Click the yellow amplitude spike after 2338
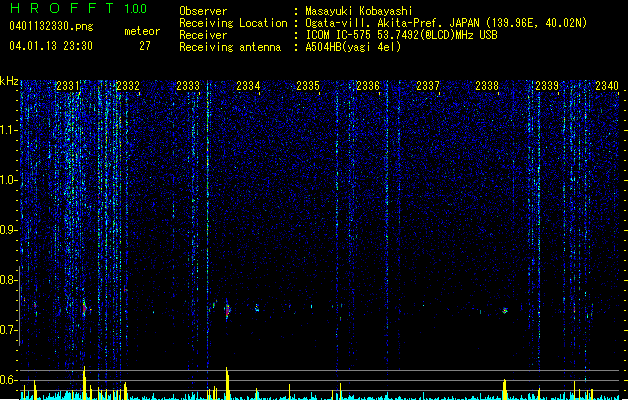The width and height of the screenshot is (629, 400). [505, 389]
